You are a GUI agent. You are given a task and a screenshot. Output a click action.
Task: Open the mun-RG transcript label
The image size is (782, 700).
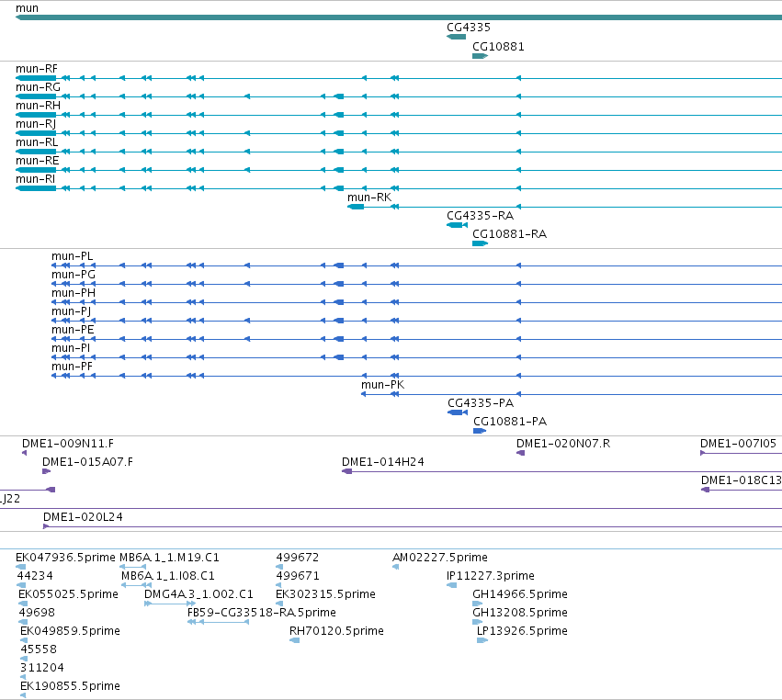point(38,87)
